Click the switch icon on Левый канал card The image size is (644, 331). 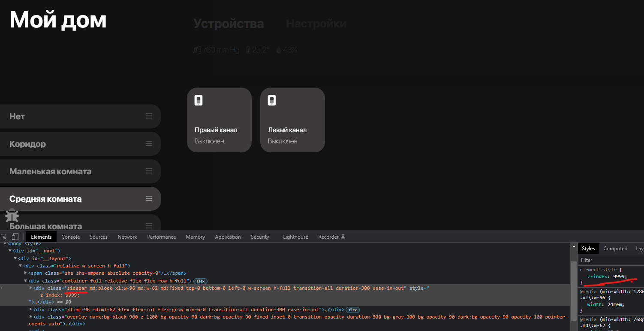272,100
